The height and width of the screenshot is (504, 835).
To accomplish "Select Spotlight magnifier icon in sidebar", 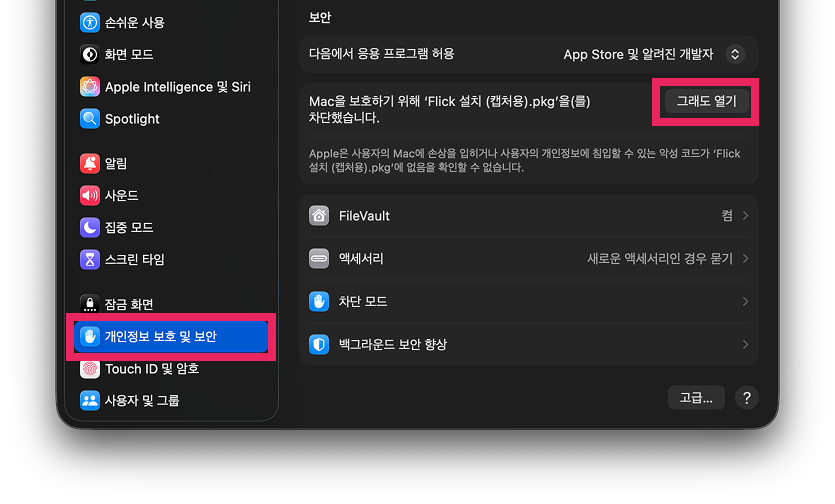I will 89,119.
